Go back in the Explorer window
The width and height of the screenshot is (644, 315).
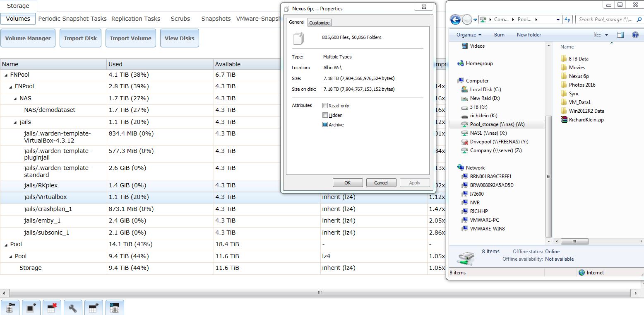coord(455,19)
